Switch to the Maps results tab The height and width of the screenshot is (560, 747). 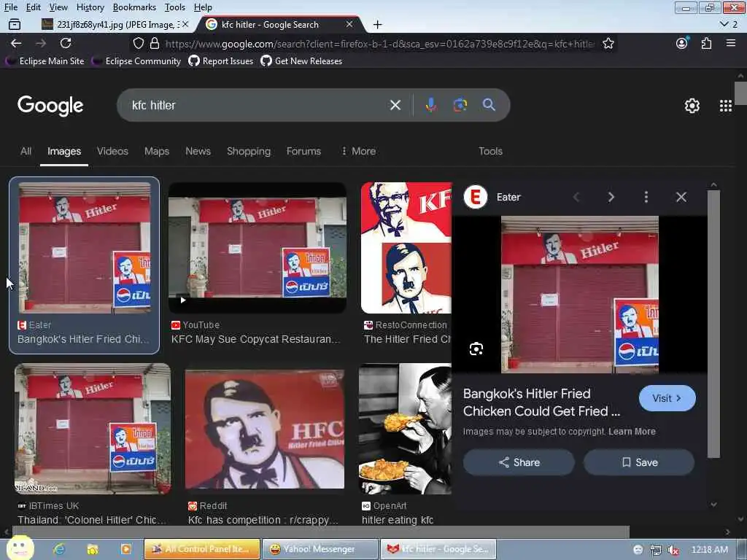click(157, 151)
